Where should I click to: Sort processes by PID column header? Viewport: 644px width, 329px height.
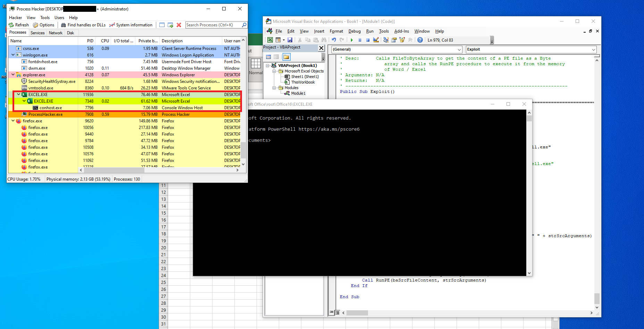click(x=87, y=41)
